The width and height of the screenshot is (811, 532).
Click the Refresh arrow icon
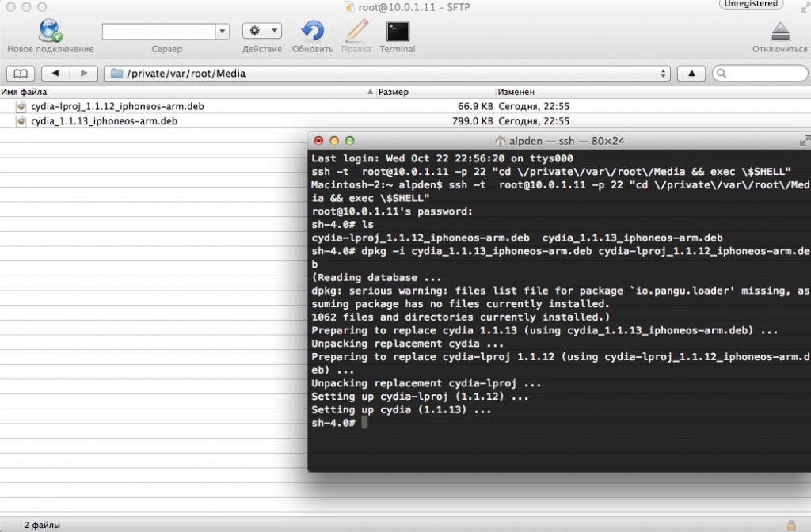click(312, 31)
